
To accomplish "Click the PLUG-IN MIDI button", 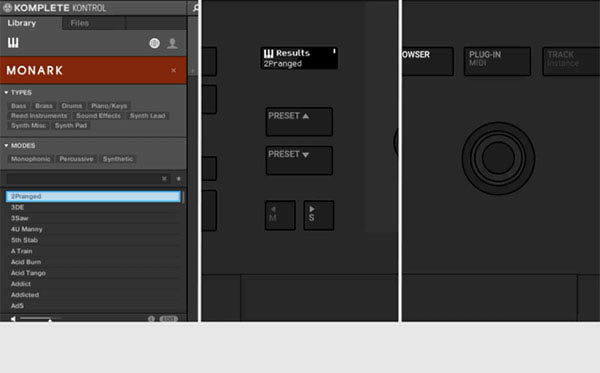I will [x=497, y=61].
